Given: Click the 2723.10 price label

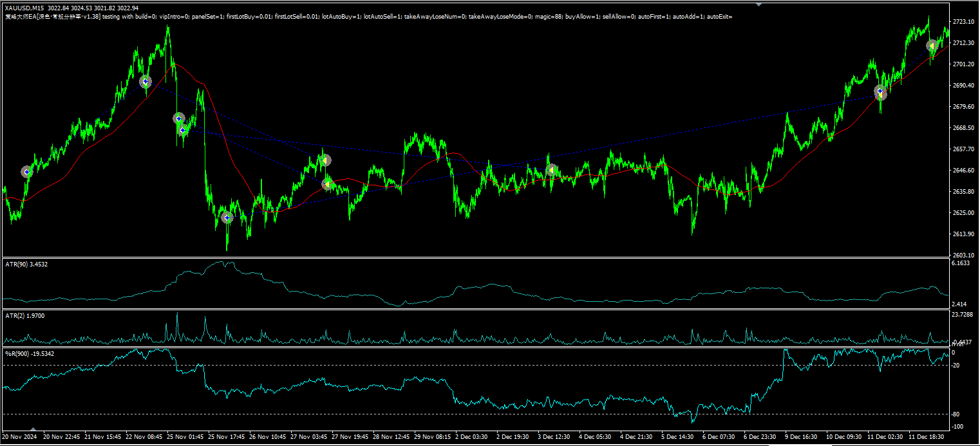Looking at the screenshot, I should coord(963,22).
